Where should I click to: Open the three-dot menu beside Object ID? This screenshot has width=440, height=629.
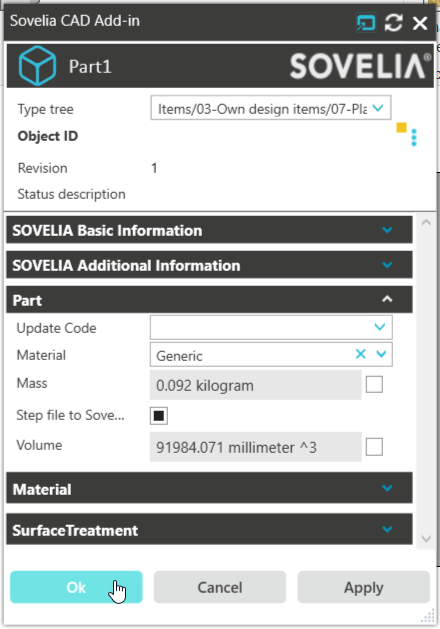(414, 138)
